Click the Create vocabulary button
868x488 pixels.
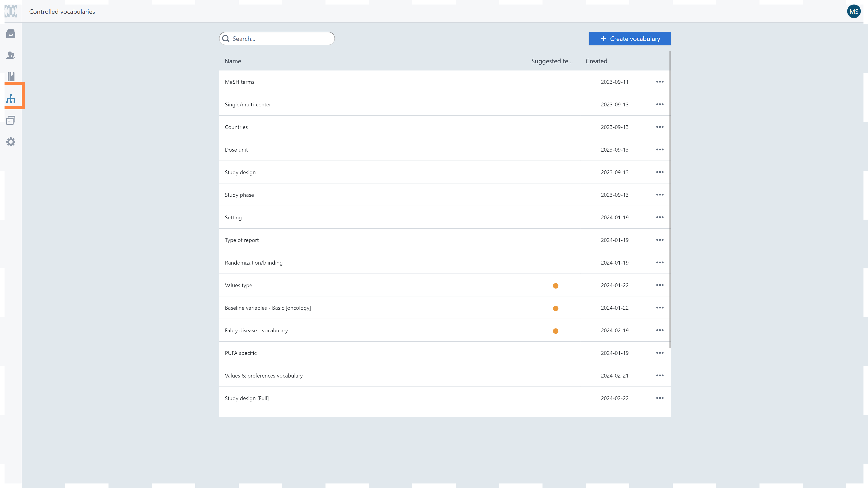[x=630, y=39]
